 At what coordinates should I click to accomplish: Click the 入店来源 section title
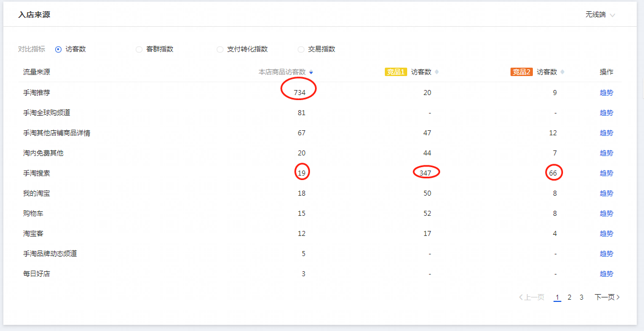pyautogui.click(x=34, y=15)
